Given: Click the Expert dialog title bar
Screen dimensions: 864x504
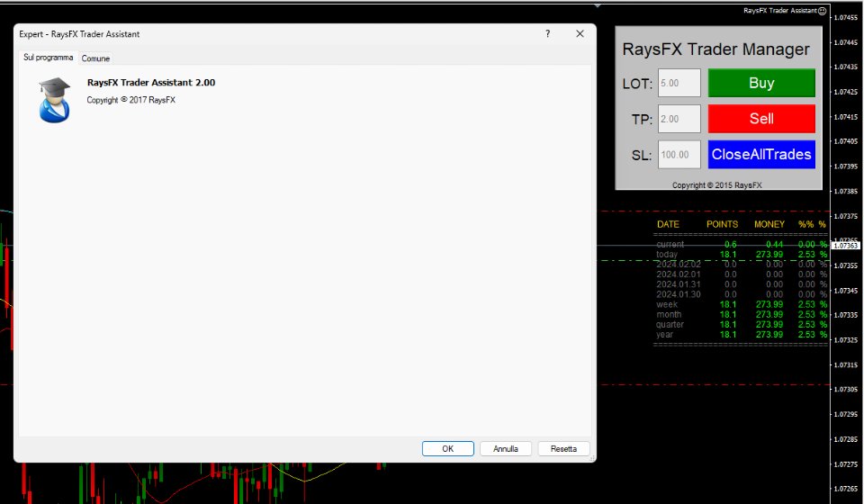Looking at the screenshot, I should pyautogui.click(x=270, y=34).
